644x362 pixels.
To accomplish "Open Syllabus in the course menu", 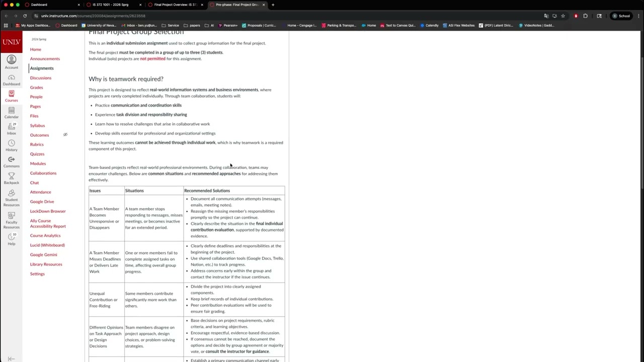I will (x=37, y=125).
